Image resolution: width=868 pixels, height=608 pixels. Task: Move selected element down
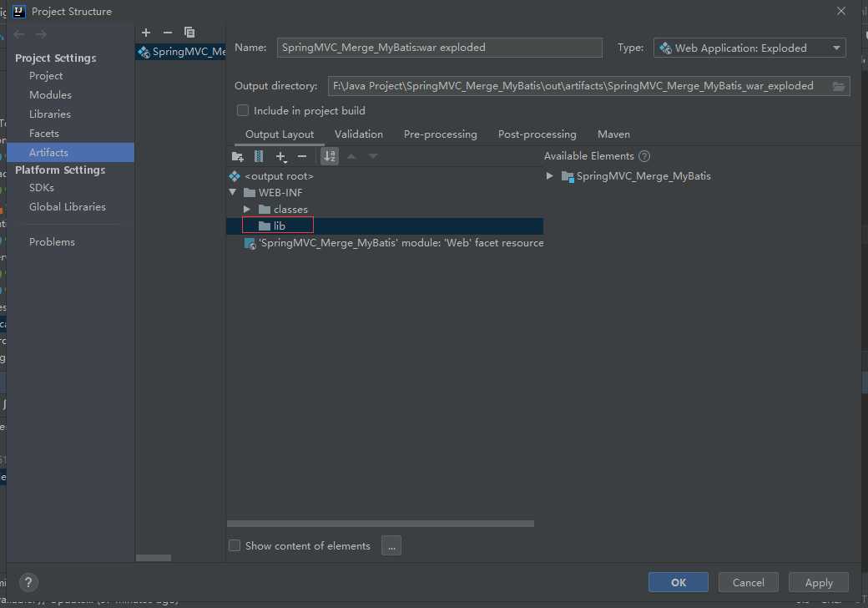click(373, 157)
